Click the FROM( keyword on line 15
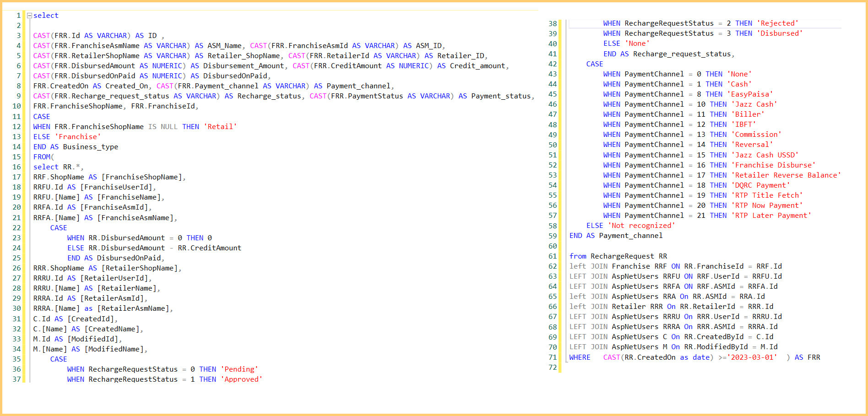This screenshot has width=868, height=416. 43,157
